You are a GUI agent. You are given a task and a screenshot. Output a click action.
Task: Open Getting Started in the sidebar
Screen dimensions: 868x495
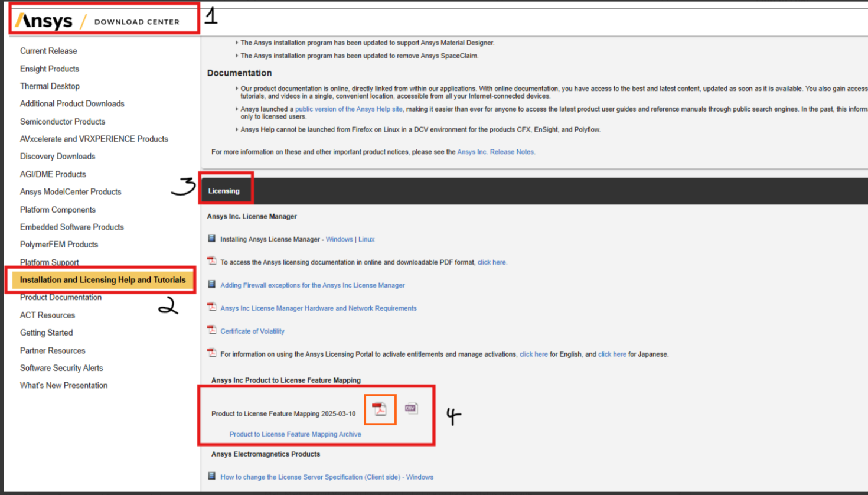47,333
